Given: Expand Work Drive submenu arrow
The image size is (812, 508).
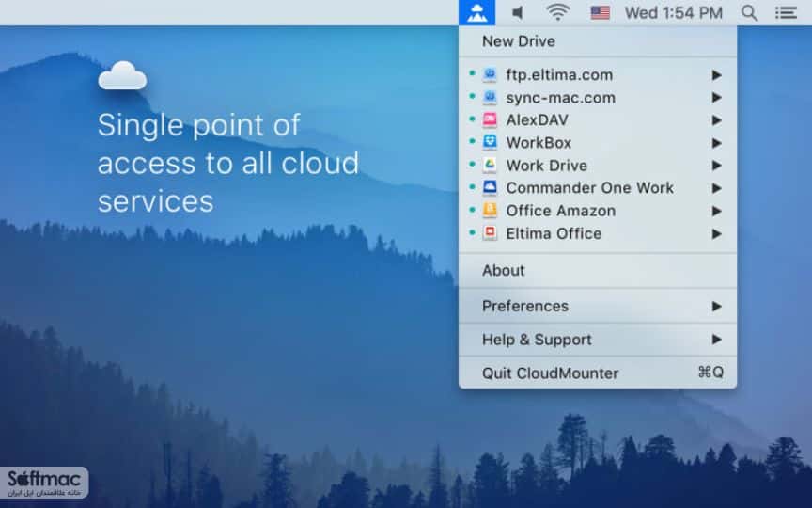Looking at the screenshot, I should coord(717,166).
